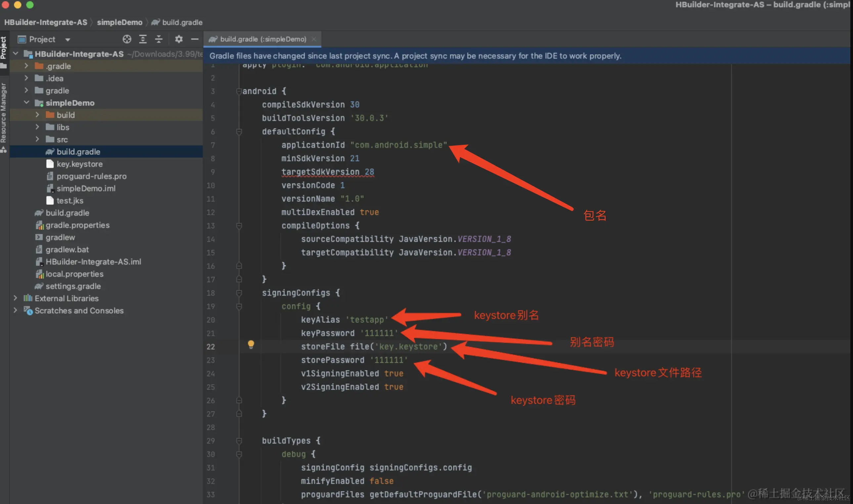Image resolution: width=853 pixels, height=504 pixels.
Task: Open Project panel settings gear
Action: pos(179,39)
